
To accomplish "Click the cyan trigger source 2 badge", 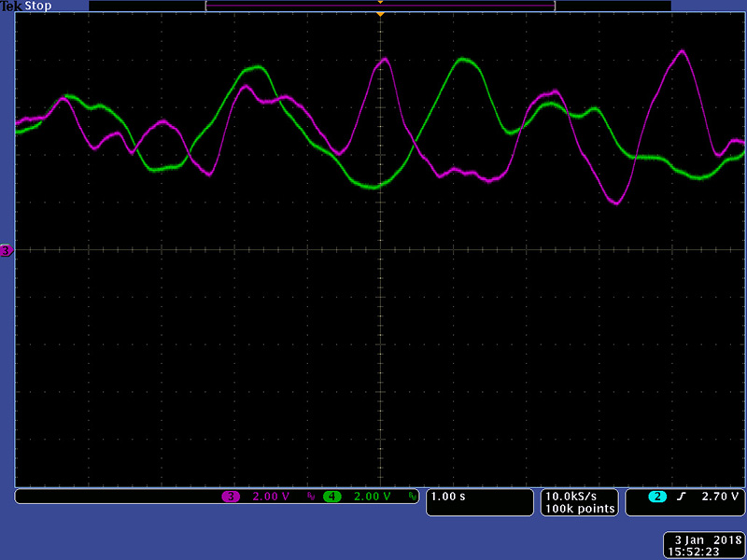I will coord(657,497).
